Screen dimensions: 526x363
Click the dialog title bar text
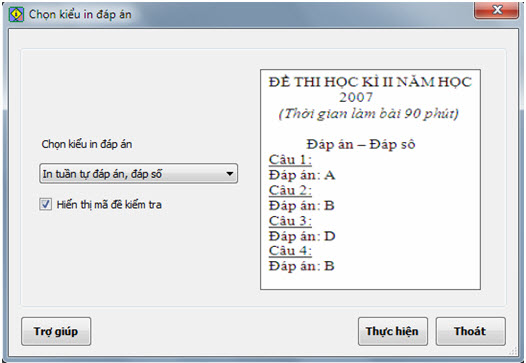pos(80,14)
